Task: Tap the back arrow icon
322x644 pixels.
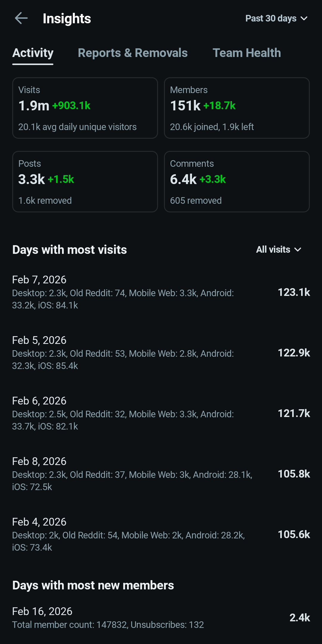Action: (21, 18)
